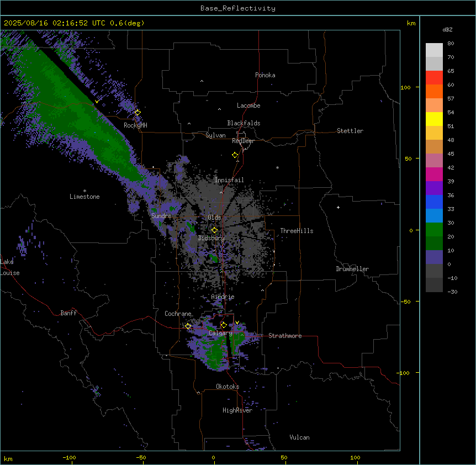The width and height of the screenshot is (476, 465).
Task: Click the dark orange 57-60 dBZ legend swatch
Action: (434, 91)
